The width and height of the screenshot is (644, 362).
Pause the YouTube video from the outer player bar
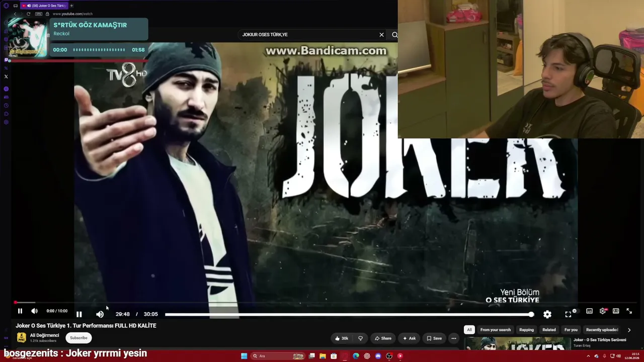(x=20, y=311)
